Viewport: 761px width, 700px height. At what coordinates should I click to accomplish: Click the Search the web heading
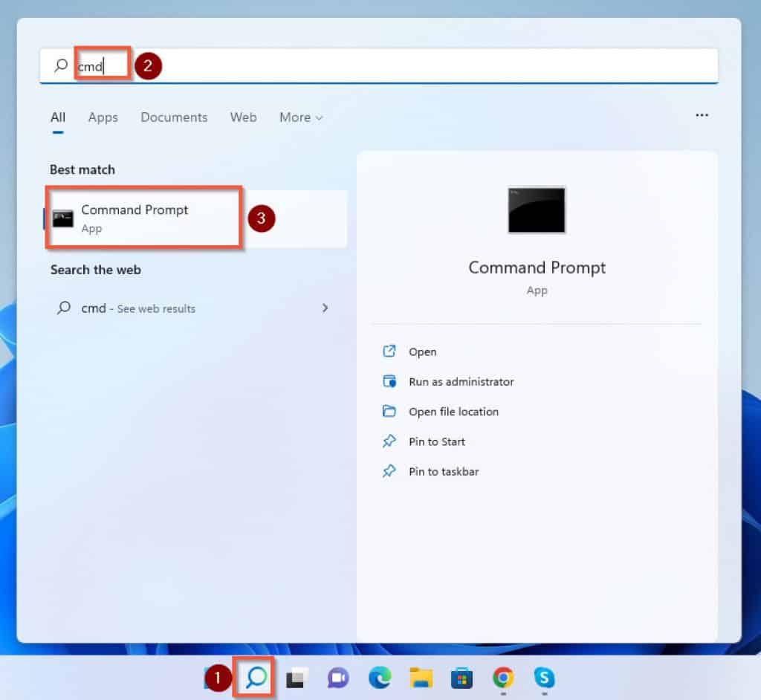(96, 270)
